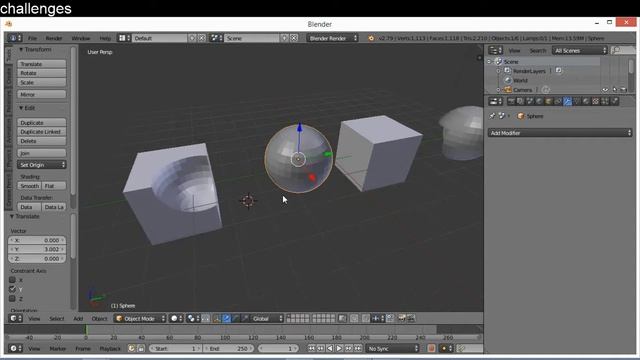Image resolution: width=640 pixels, height=360 pixels.
Task: Open the outliner editor type icon
Action: pyautogui.click(x=496, y=50)
